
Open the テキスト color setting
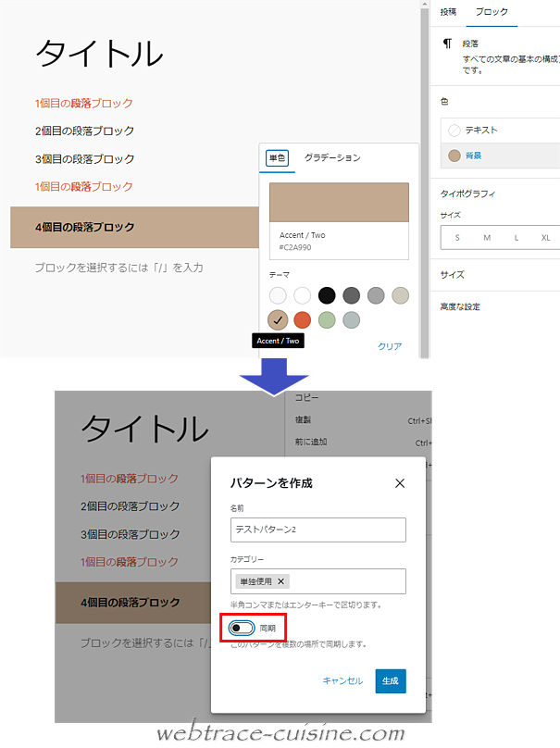tap(500, 130)
